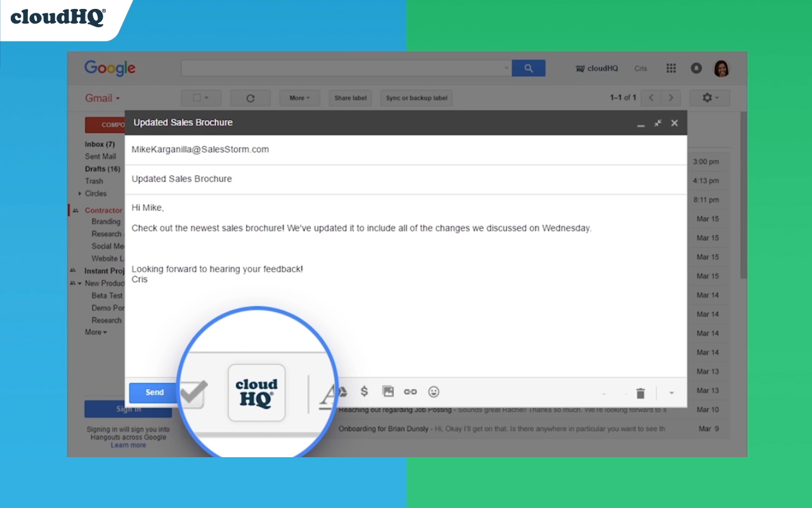Open the payment request dollar icon

[x=364, y=392]
